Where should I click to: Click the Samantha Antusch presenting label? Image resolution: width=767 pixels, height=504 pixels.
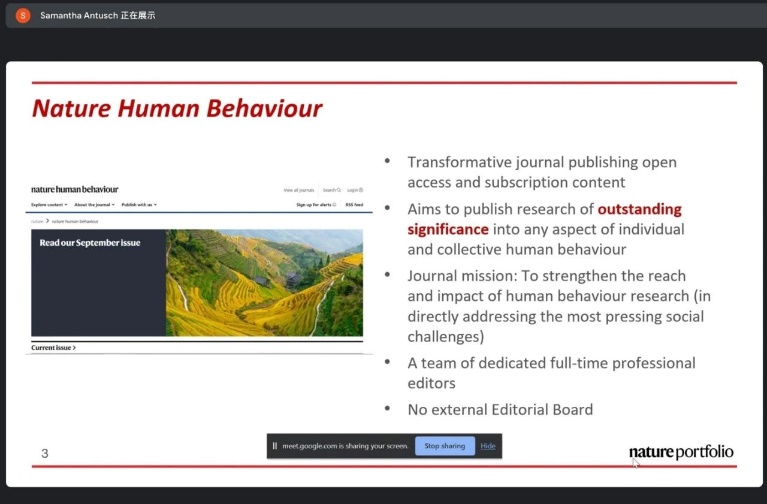click(x=97, y=16)
